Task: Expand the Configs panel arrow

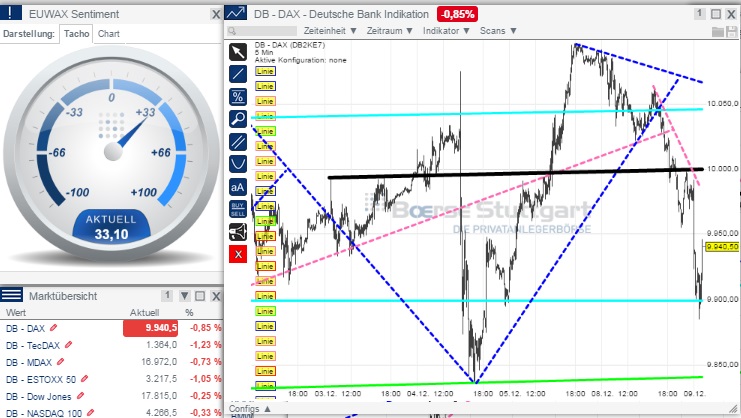Action: click(x=267, y=409)
